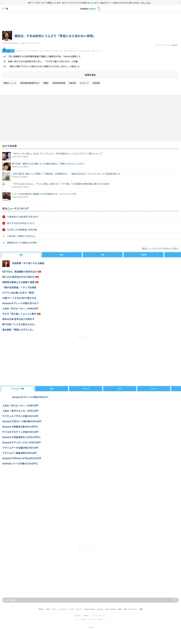Open the 松岡茉優 top story thumbnail
The image size is (181, 644).
pos(6,263)
